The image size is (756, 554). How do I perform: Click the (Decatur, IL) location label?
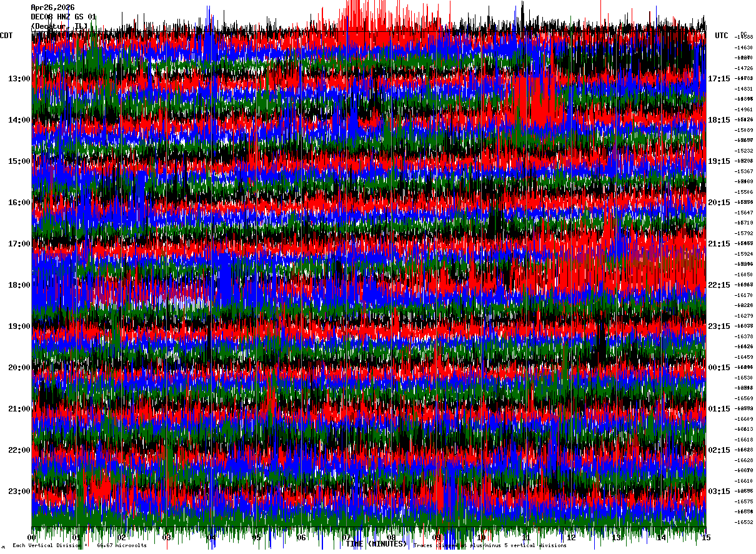(x=59, y=26)
